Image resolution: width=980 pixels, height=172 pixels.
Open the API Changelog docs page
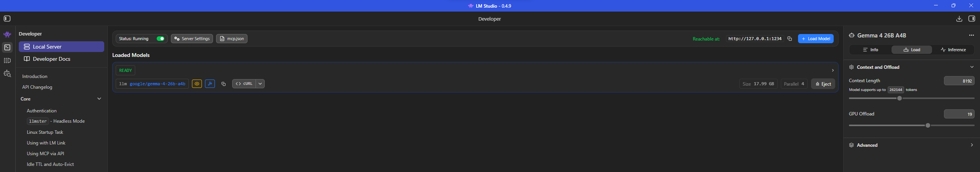coord(37,87)
